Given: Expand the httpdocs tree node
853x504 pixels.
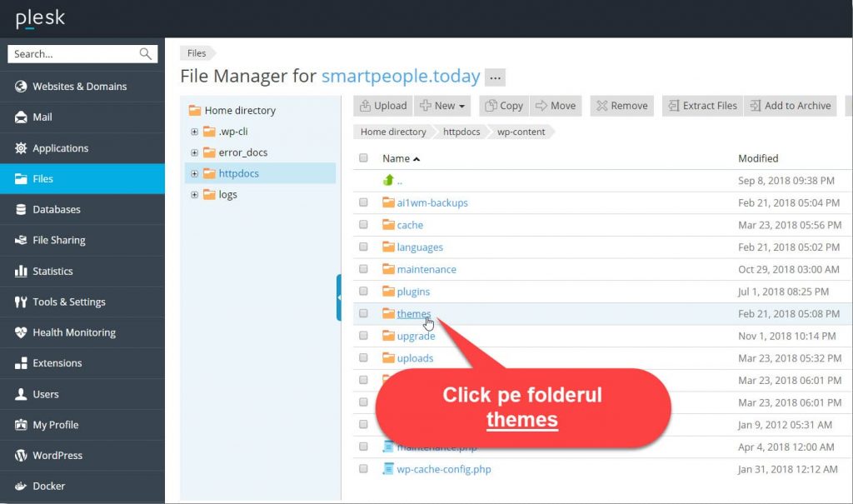Looking at the screenshot, I should point(195,173).
